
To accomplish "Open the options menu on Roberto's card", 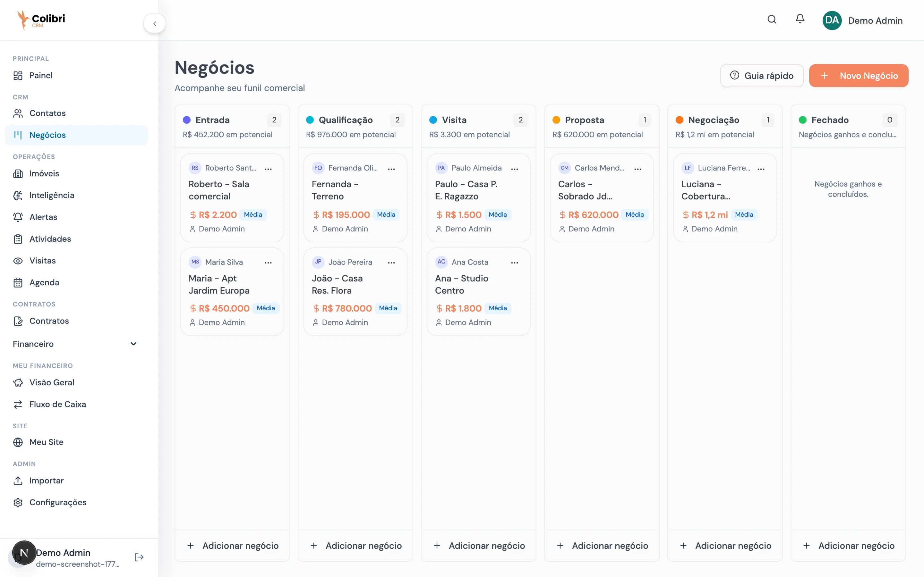I will point(269,168).
